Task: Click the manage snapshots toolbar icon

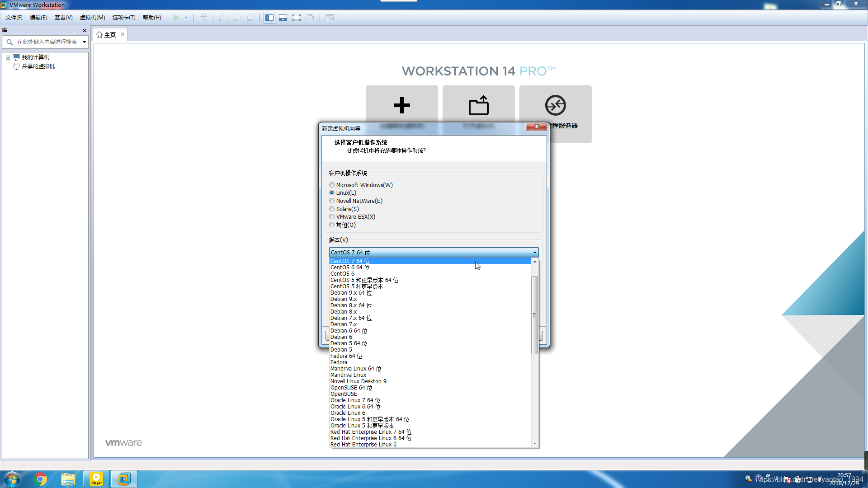Action: pos(250,18)
